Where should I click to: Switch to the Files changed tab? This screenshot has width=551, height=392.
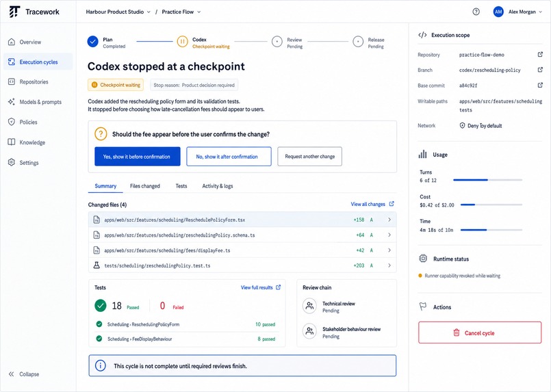coord(145,186)
